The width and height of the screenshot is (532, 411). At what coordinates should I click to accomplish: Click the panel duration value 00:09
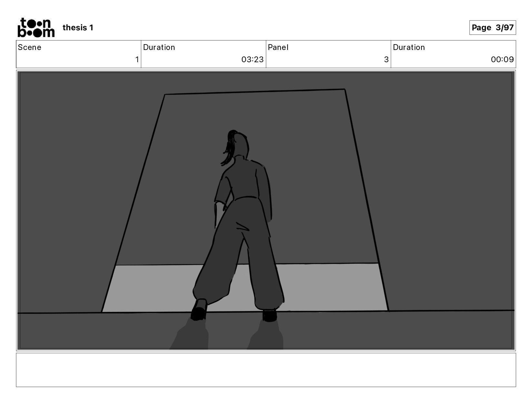click(502, 60)
